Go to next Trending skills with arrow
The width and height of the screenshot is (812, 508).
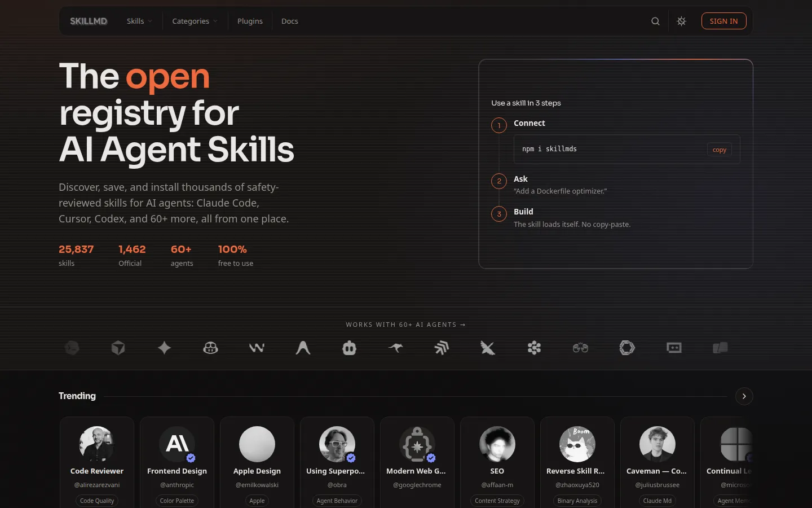coord(744,396)
